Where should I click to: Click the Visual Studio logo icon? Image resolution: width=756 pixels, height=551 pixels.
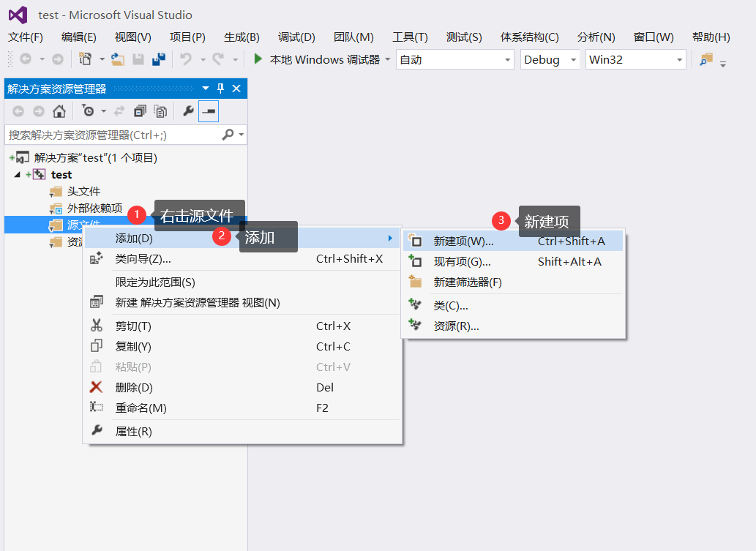pos(18,15)
